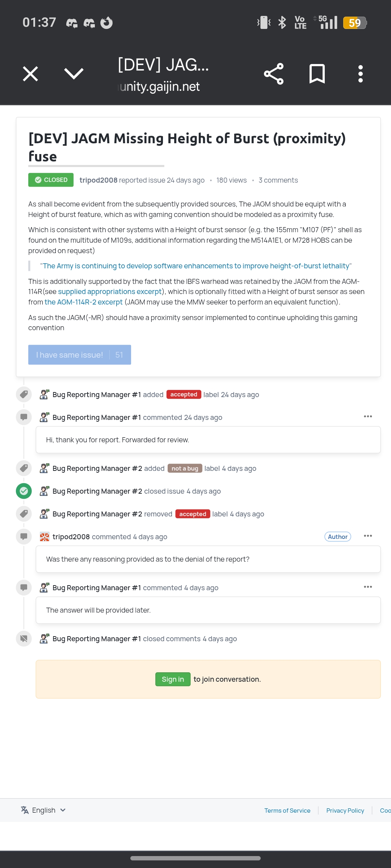Open options menu on tripod2008's comment
The height and width of the screenshot is (868, 391).
click(x=368, y=536)
